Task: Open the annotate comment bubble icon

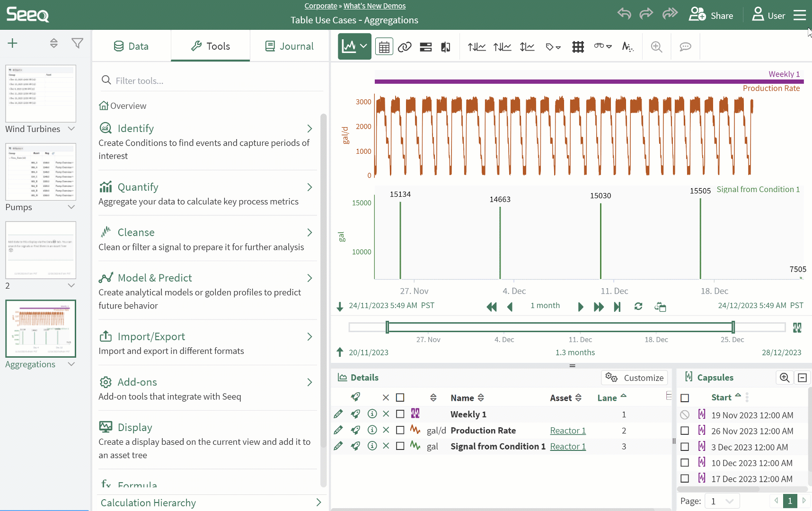Action: (x=685, y=47)
